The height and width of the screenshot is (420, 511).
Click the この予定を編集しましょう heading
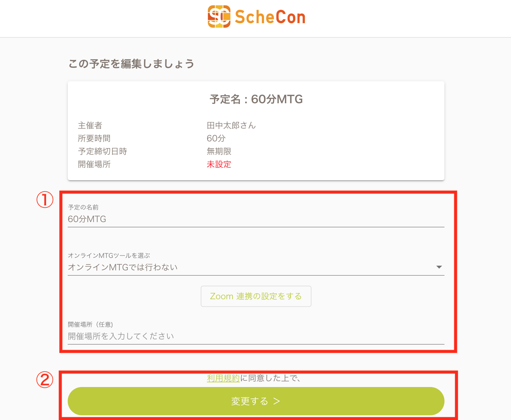tap(131, 64)
